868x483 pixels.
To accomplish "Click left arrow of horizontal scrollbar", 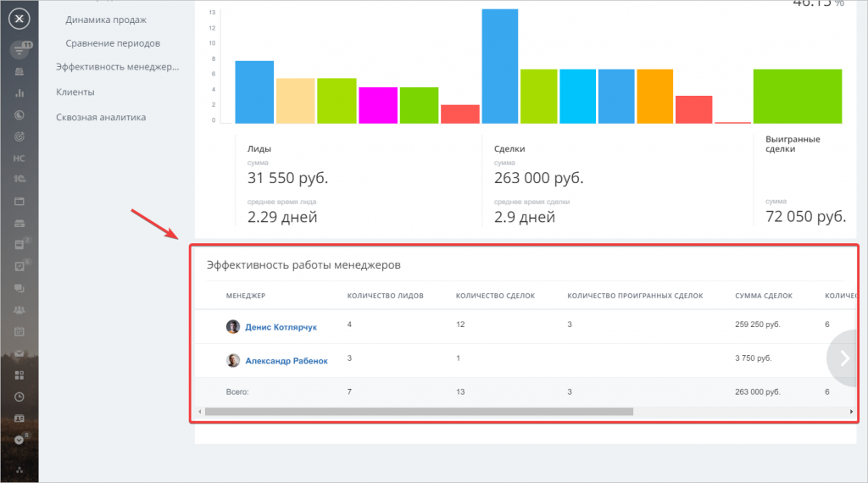I will tap(200, 412).
